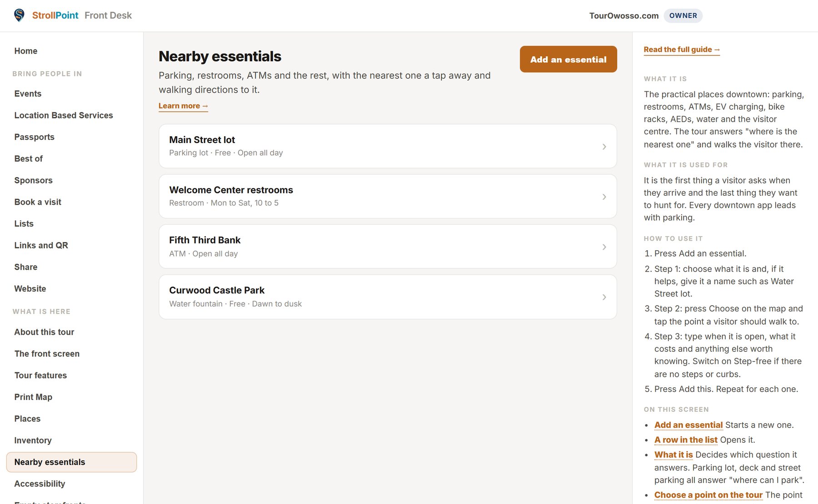Viewport: 818px width, 504px height.
Task: Open the Fifth Third Bank row chevron
Action: (604, 247)
